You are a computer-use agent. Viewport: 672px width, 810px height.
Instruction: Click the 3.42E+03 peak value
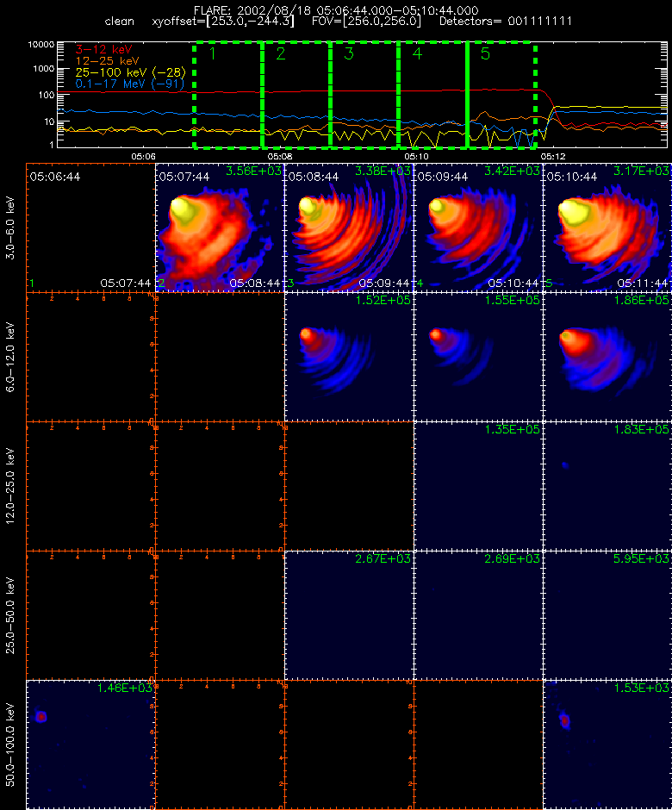pos(512,171)
